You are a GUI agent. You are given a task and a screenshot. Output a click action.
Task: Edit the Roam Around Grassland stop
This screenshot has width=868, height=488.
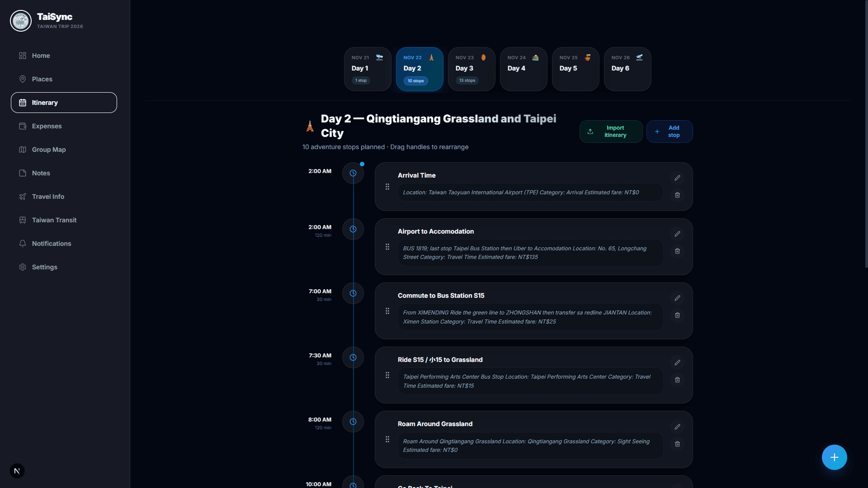coord(677,427)
